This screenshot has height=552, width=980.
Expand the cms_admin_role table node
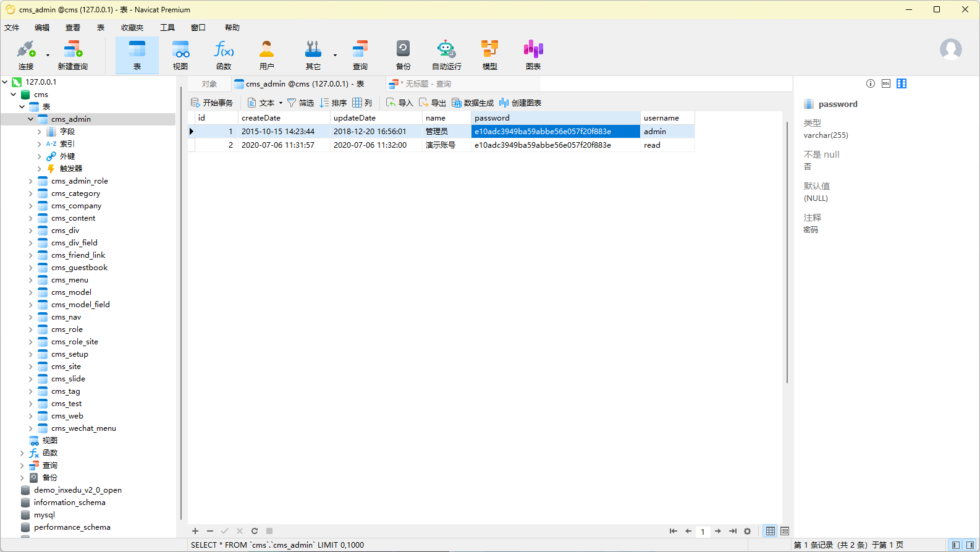[31, 180]
